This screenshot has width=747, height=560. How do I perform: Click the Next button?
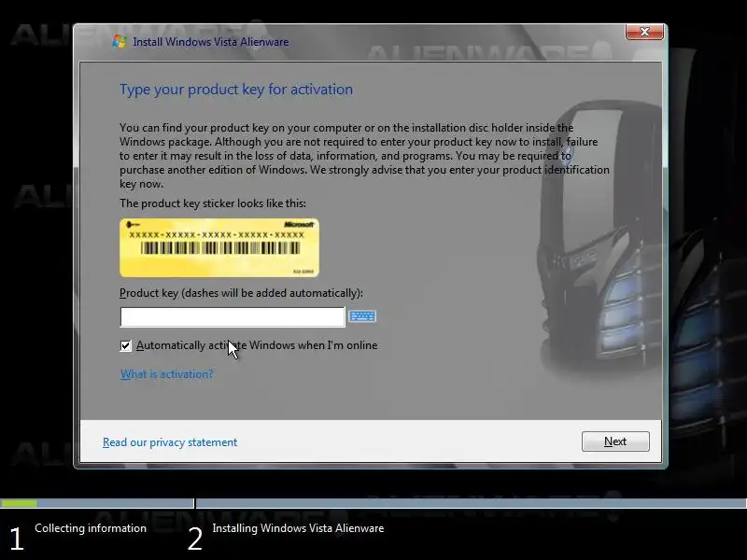615,441
